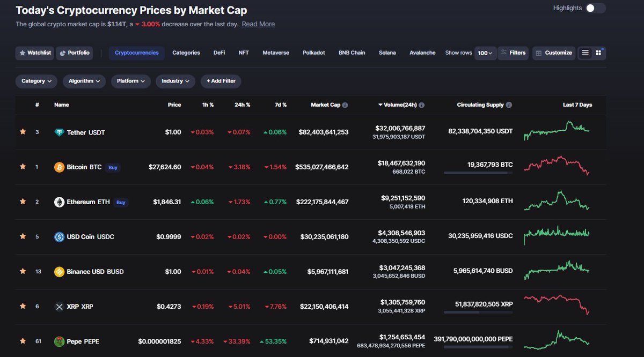Viewport: 644px width, 357px height.
Task: Click Ethereum market cap $222,175,844,467
Action: point(324,202)
